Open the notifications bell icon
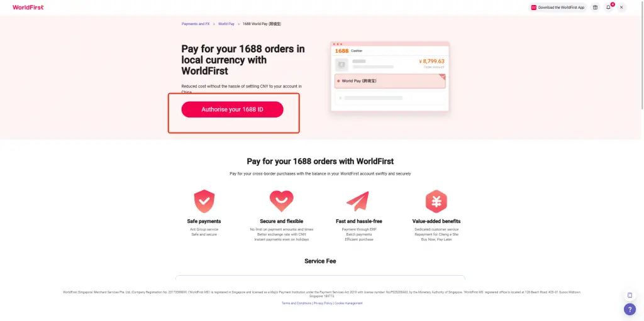Viewport: 644px width, 321px height. [608, 8]
